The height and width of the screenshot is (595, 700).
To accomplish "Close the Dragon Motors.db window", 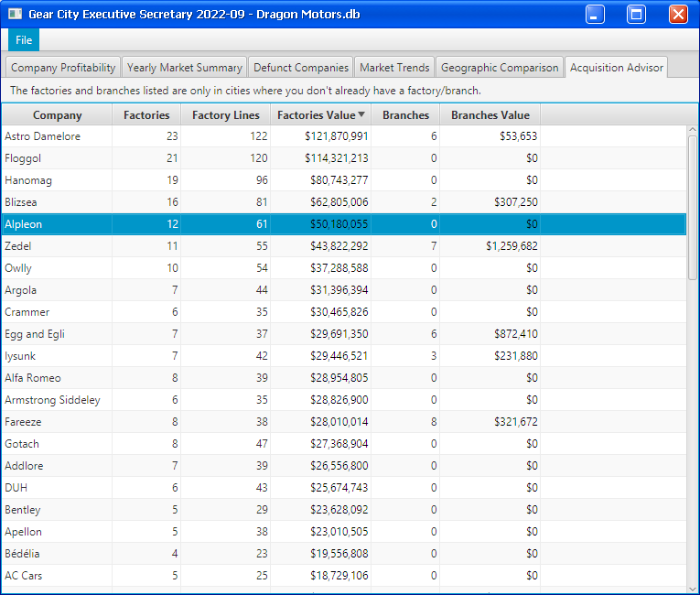I will point(678,15).
